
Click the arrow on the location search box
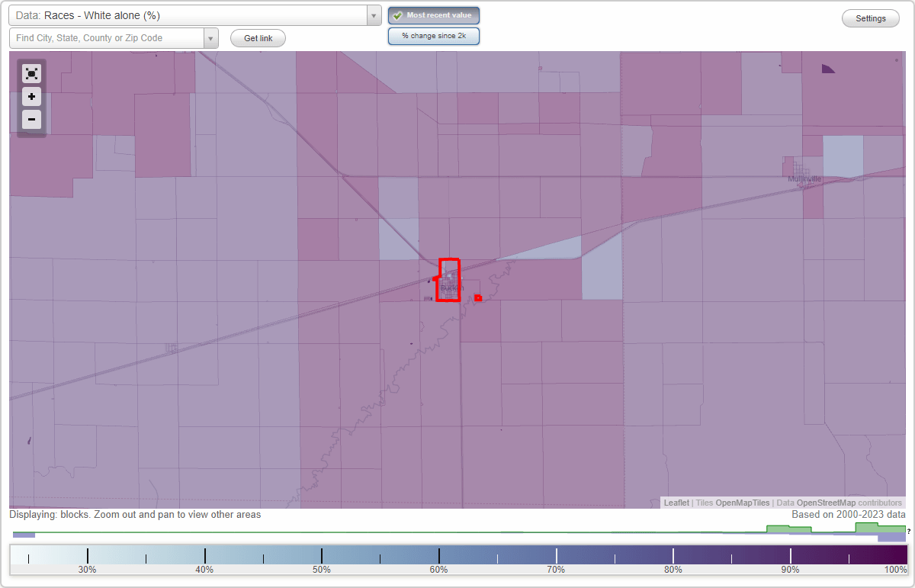[x=211, y=37]
